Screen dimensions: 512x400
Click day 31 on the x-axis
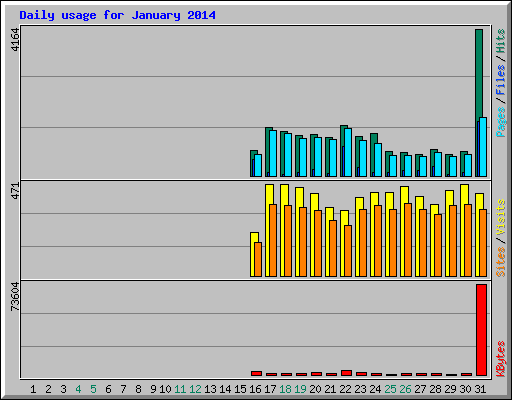click(x=480, y=389)
